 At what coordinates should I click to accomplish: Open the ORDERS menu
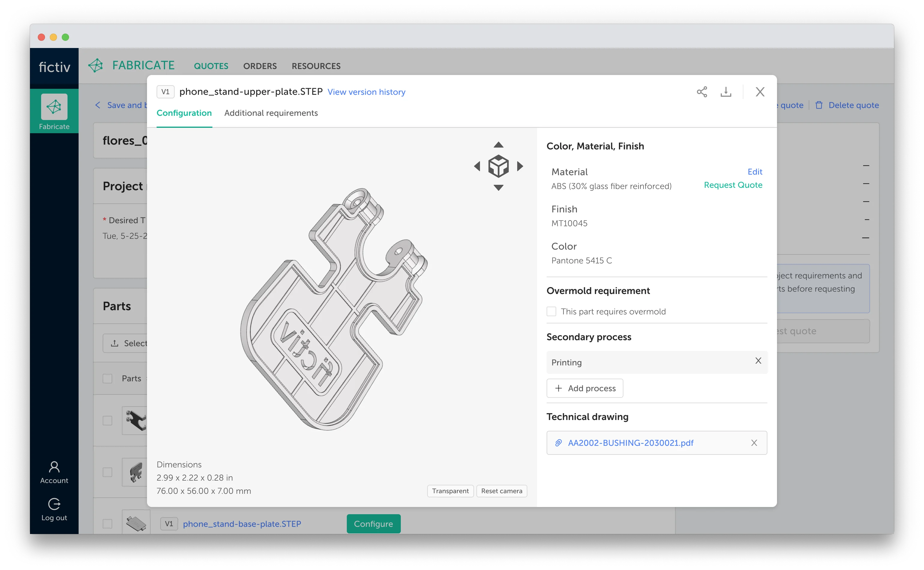click(260, 66)
